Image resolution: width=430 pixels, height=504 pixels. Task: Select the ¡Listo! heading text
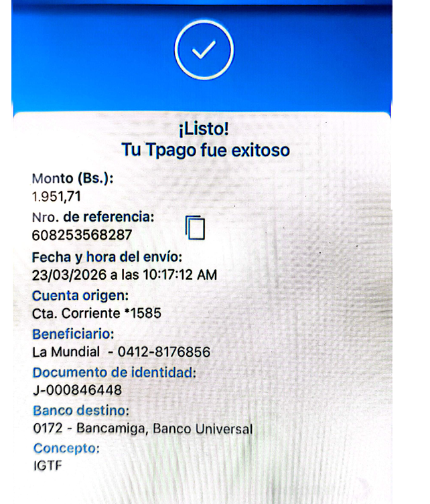point(204,129)
